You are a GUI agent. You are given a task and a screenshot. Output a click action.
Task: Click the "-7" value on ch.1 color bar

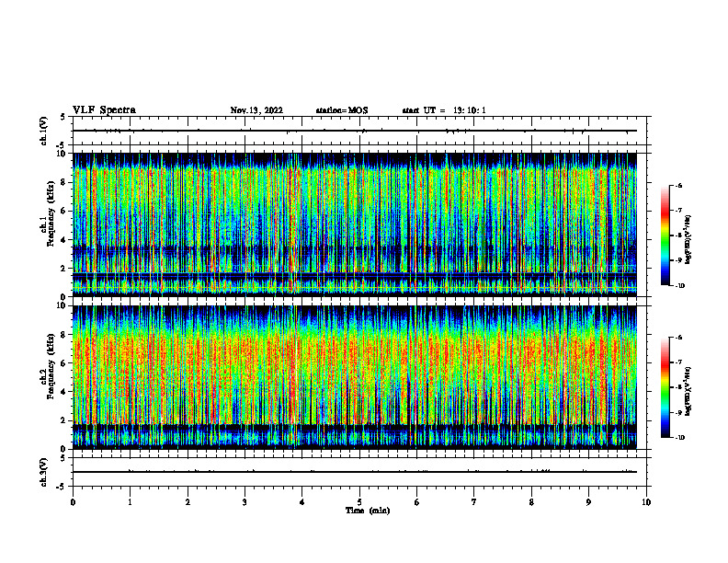678,211
